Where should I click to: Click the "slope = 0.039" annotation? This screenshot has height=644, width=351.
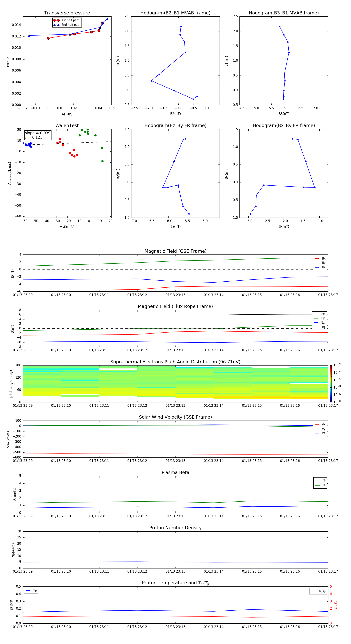pos(38,133)
